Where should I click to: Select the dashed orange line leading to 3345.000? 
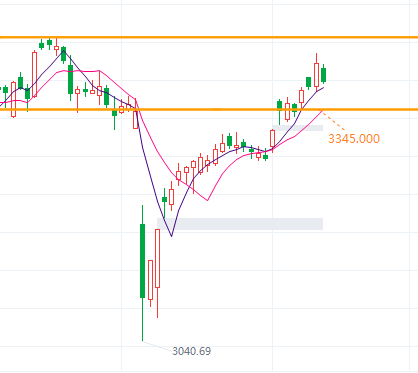point(334,121)
